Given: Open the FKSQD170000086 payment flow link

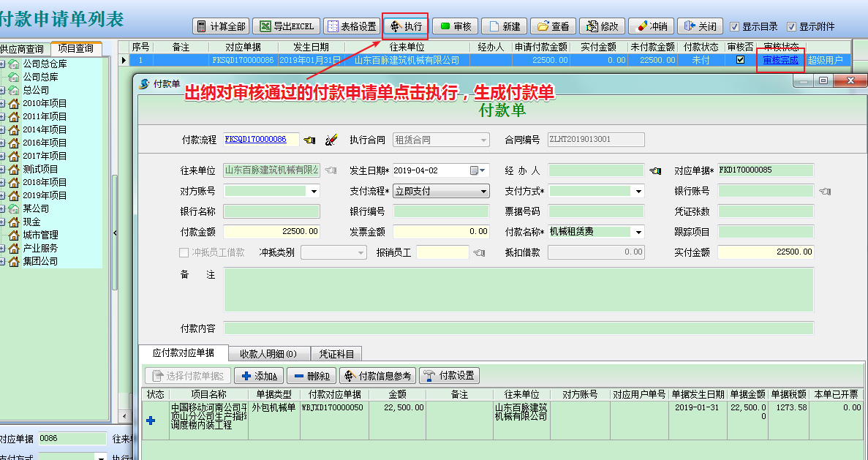Looking at the screenshot, I should [255, 139].
